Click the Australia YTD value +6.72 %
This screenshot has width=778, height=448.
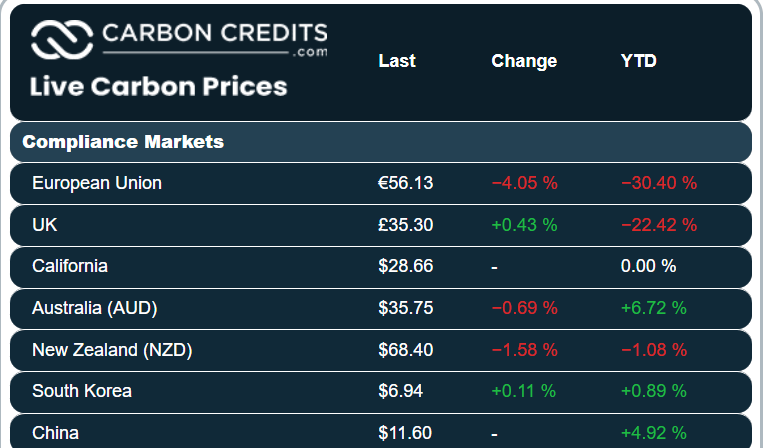(654, 308)
